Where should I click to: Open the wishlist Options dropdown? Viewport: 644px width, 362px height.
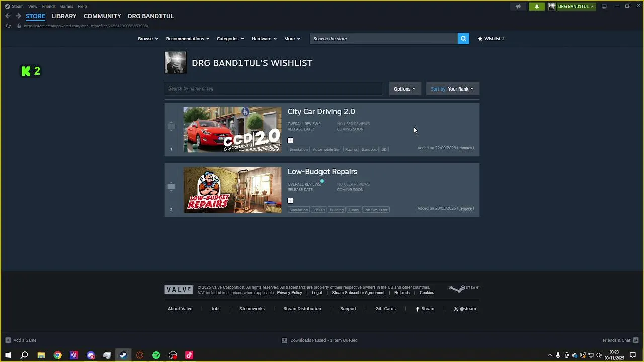405,89
